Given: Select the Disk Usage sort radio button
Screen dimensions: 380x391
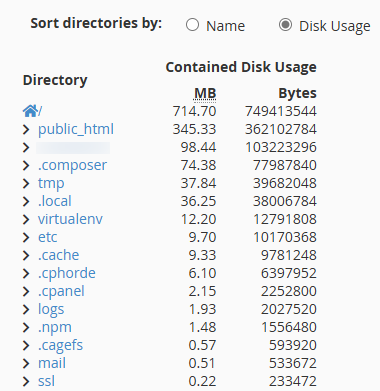Looking at the screenshot, I should pyautogui.click(x=285, y=25).
